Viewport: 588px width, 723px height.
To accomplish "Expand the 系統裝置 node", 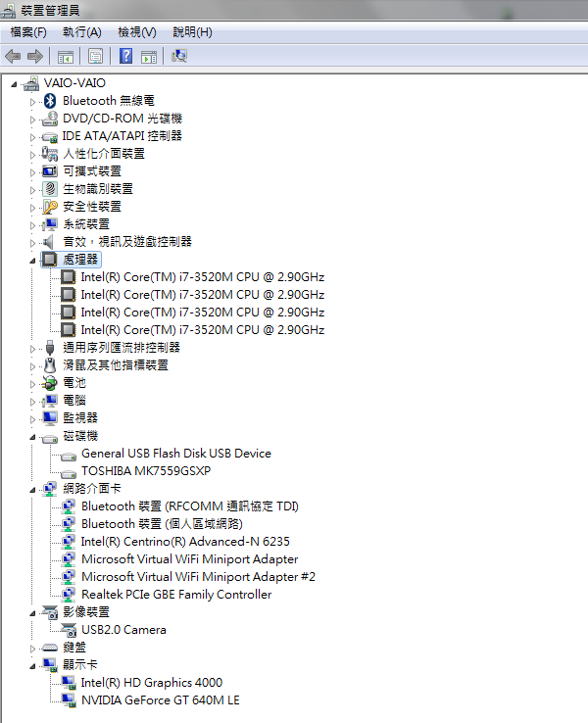I will (x=32, y=225).
